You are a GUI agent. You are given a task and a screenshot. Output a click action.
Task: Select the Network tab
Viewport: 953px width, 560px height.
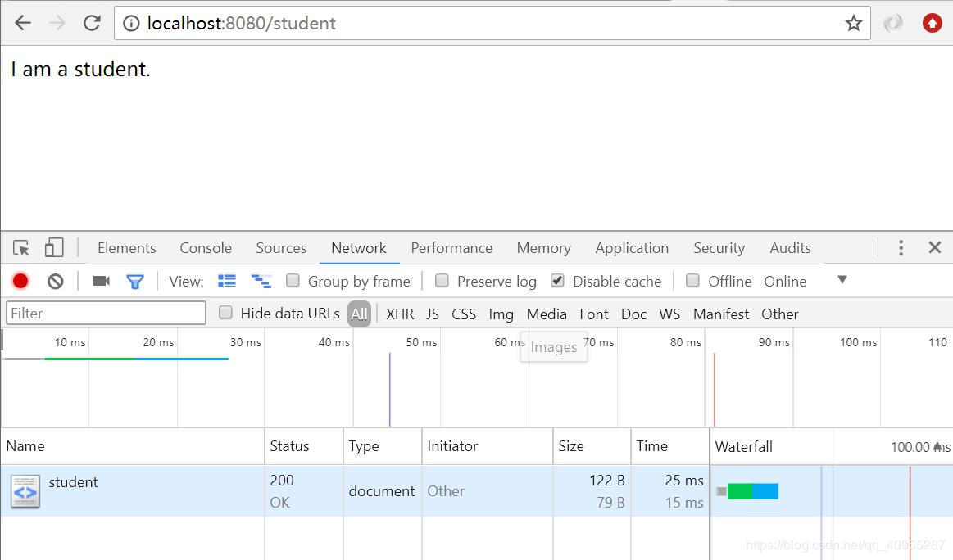[x=359, y=248]
